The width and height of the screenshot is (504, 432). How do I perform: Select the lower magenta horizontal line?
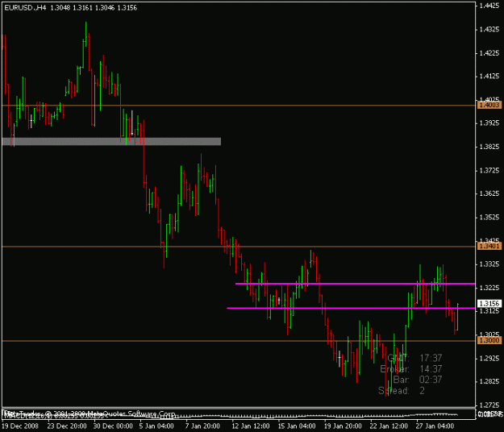pos(351,308)
